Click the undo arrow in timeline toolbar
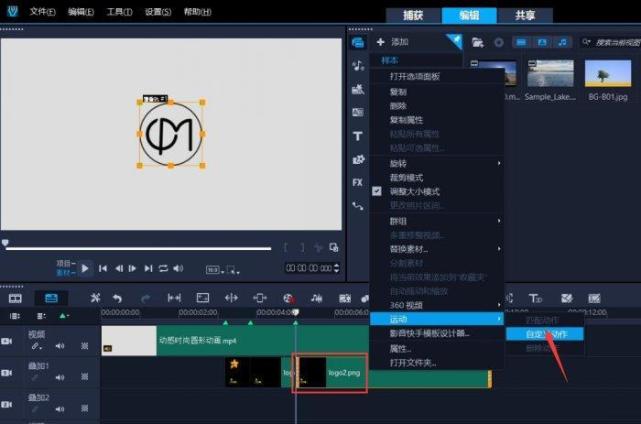Screen dimensions: 641x424 pos(118,298)
